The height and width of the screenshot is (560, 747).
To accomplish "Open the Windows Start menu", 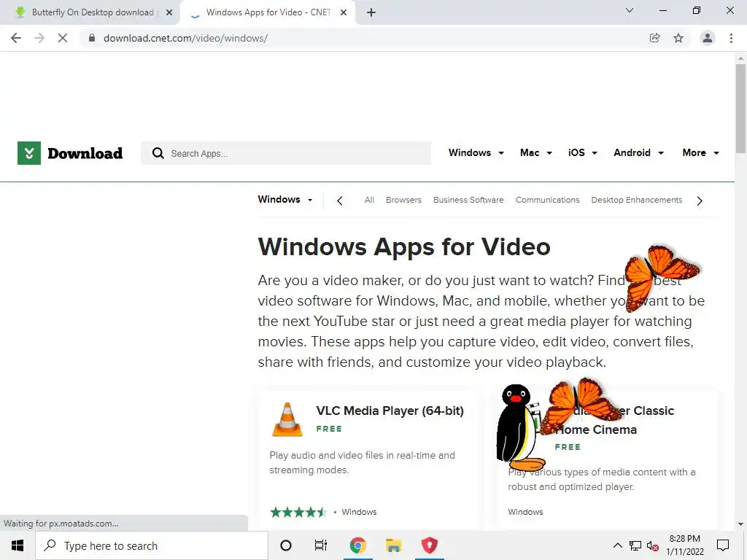I will [18, 545].
